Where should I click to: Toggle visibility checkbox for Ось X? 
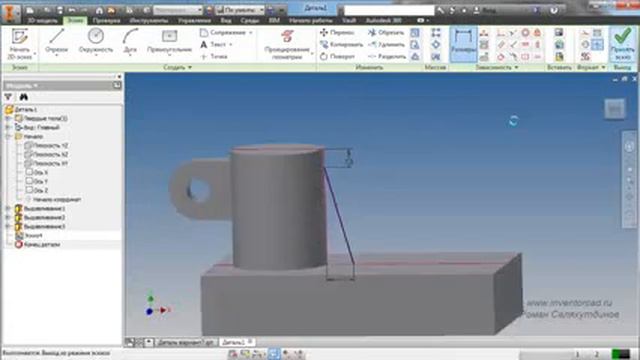[29, 172]
